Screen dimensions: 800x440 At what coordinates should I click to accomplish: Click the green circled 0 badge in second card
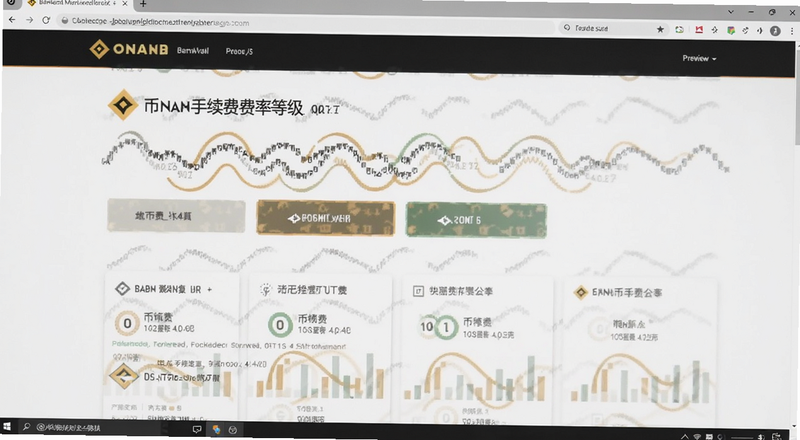[x=280, y=325]
